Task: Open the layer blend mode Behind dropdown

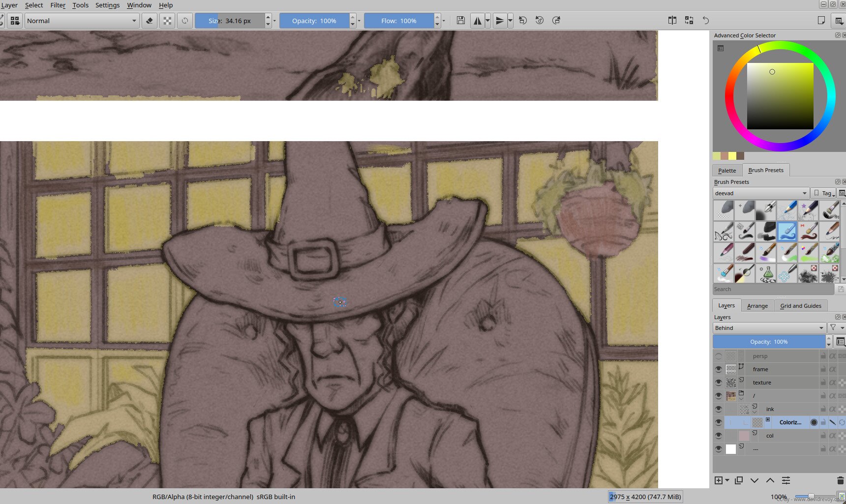Action: click(x=769, y=328)
